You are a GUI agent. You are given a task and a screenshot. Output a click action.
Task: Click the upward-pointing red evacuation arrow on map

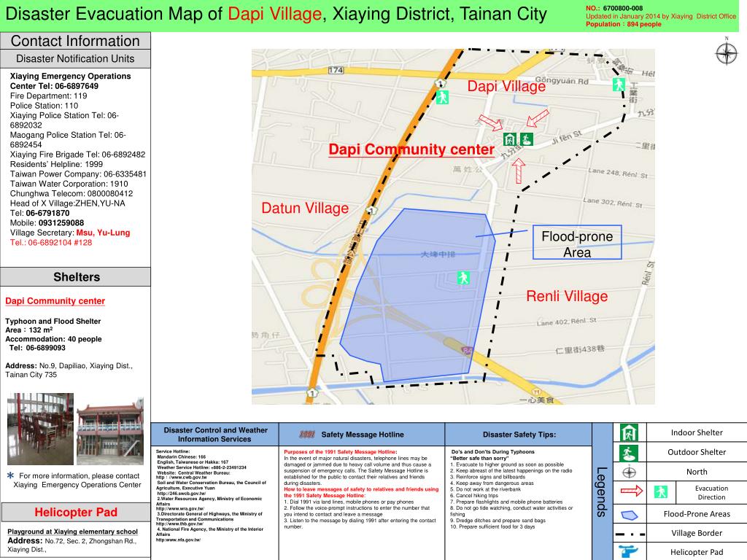[519, 171]
